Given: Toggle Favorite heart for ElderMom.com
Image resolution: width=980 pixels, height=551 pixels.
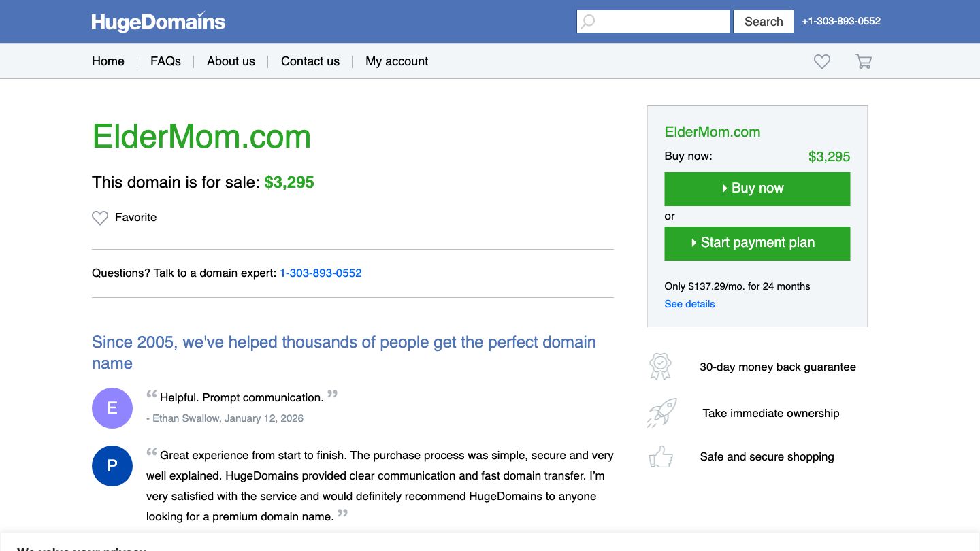Looking at the screenshot, I should click(100, 218).
